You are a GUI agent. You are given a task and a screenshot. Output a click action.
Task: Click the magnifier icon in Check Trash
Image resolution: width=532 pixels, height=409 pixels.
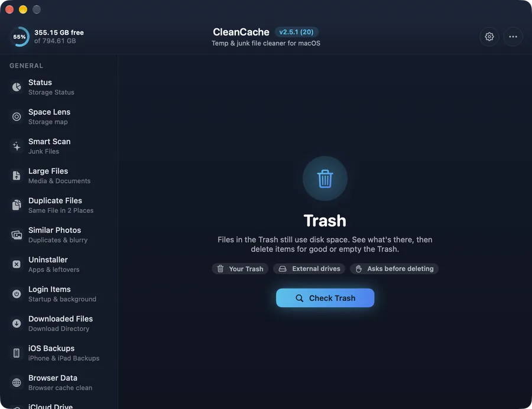299,298
